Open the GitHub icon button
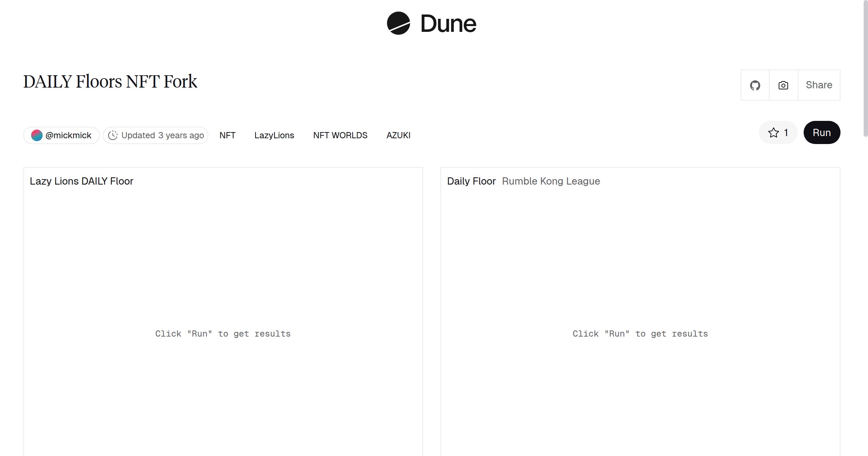 [x=755, y=85]
